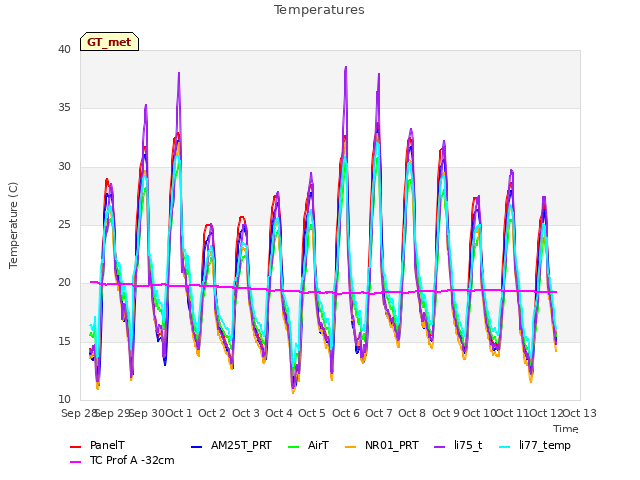The height and width of the screenshot is (480, 640).
Task: Toggle the AM25T_PRT legend entry
Action: [231, 445]
